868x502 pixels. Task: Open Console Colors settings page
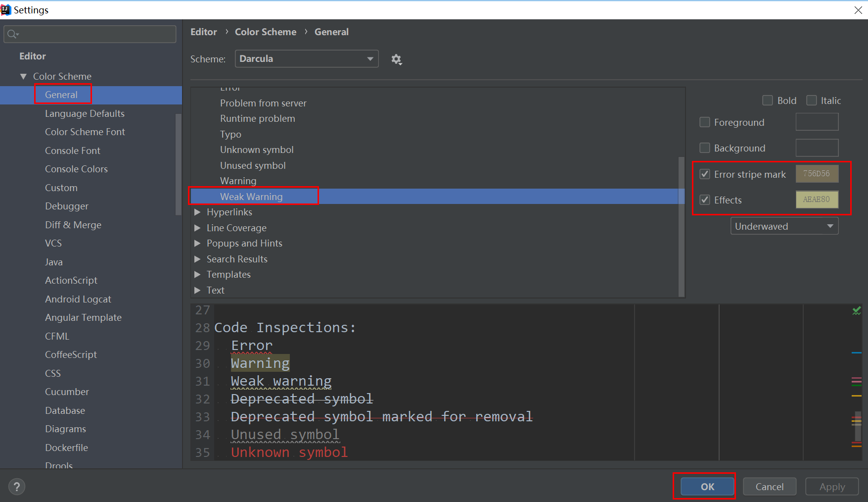coord(76,169)
